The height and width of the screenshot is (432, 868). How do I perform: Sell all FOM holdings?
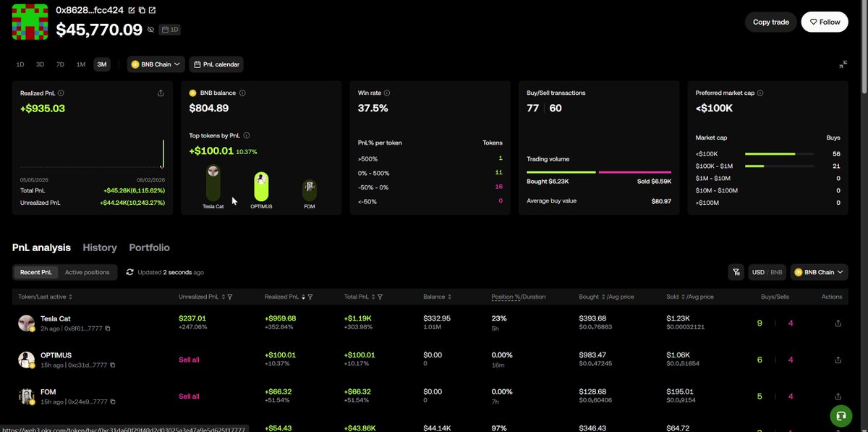click(x=190, y=397)
